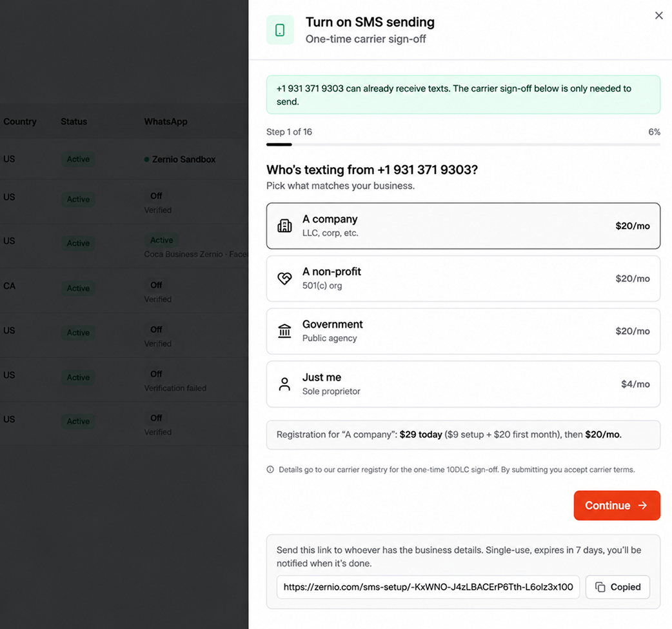Click the Active WhatsApp badge above Coca Business
Viewport: 672px width, 629px height.
point(162,240)
